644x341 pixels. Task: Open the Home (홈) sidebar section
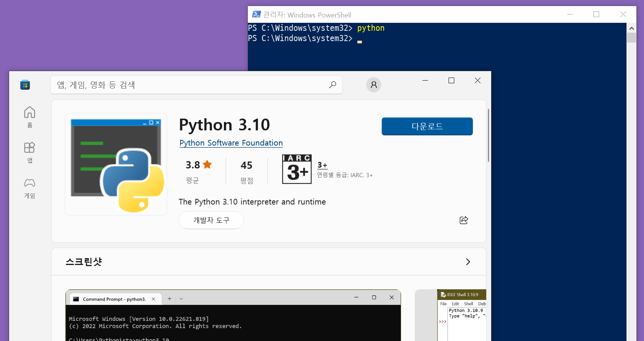coord(30,117)
